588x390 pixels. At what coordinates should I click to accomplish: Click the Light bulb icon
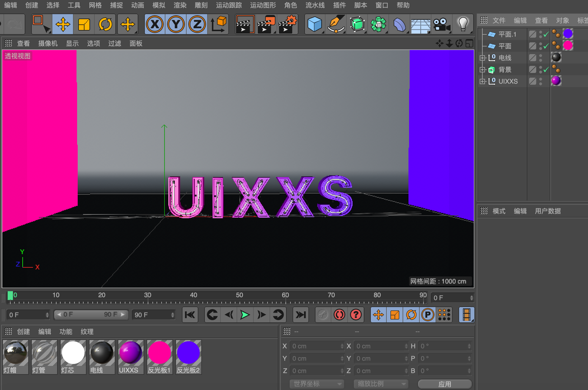[463, 24]
